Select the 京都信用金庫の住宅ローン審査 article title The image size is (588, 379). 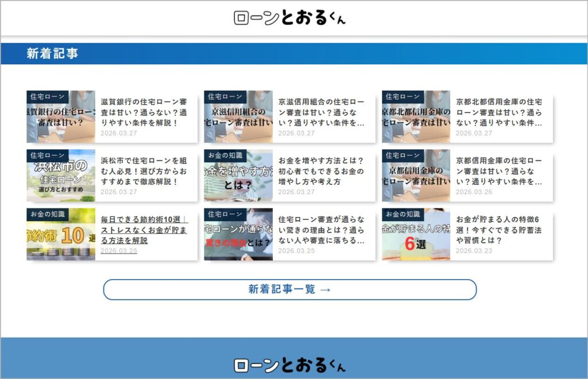tap(498, 171)
